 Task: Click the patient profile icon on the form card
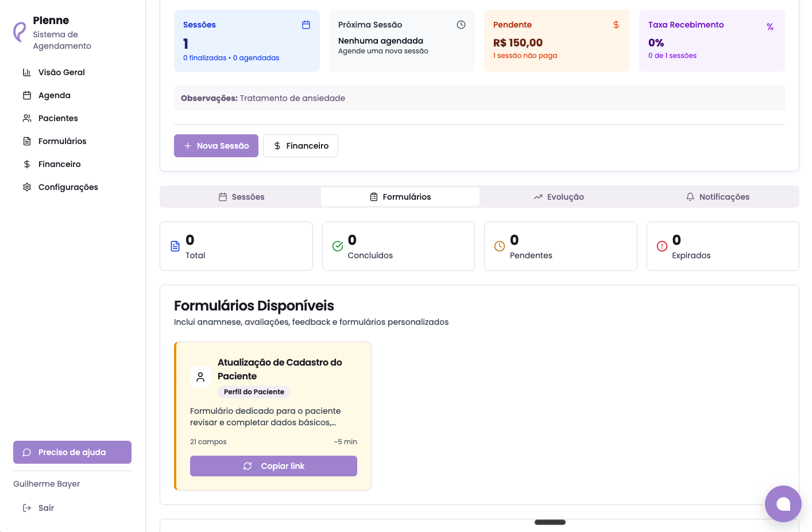coord(200,377)
